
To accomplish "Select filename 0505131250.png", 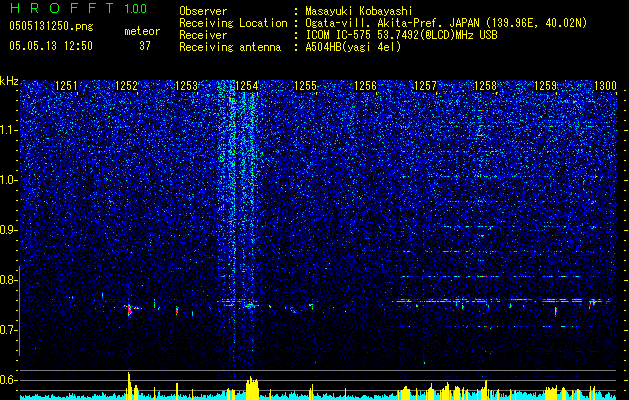I will click(51, 26).
